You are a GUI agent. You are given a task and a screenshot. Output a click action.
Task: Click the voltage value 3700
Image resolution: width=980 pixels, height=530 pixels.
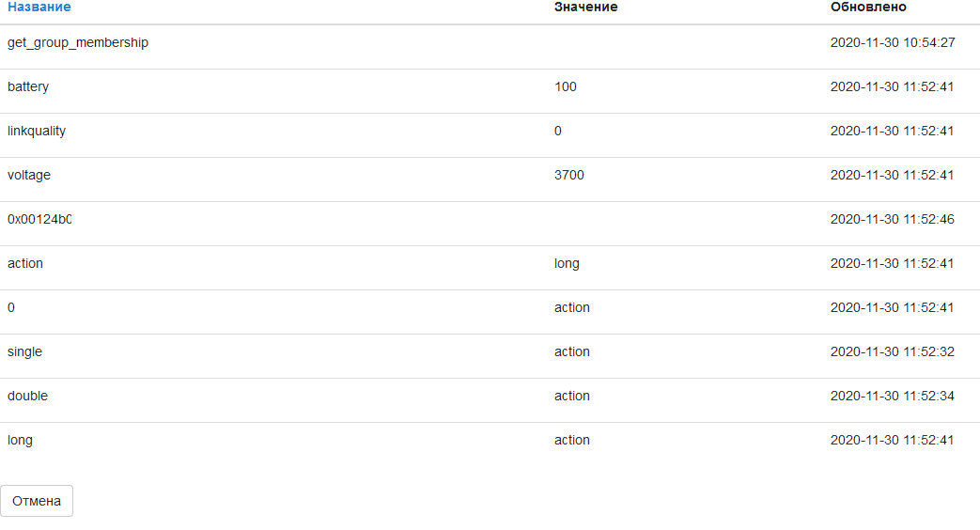569,176
